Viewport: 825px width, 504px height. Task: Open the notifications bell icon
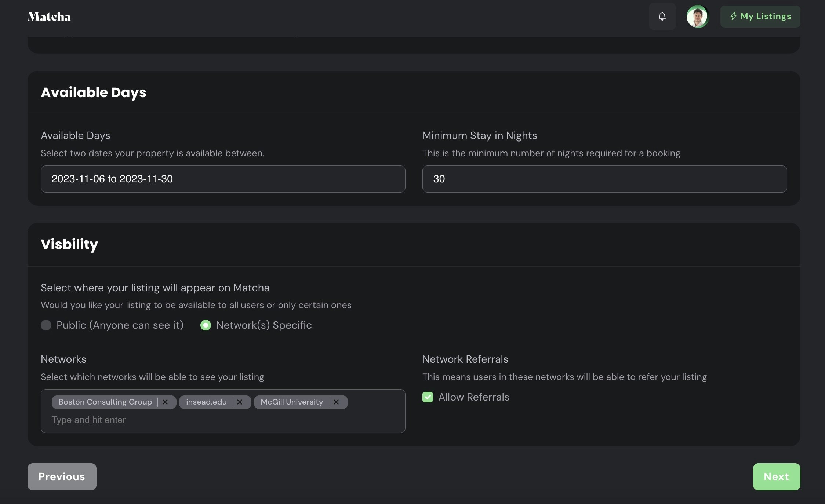tap(662, 17)
